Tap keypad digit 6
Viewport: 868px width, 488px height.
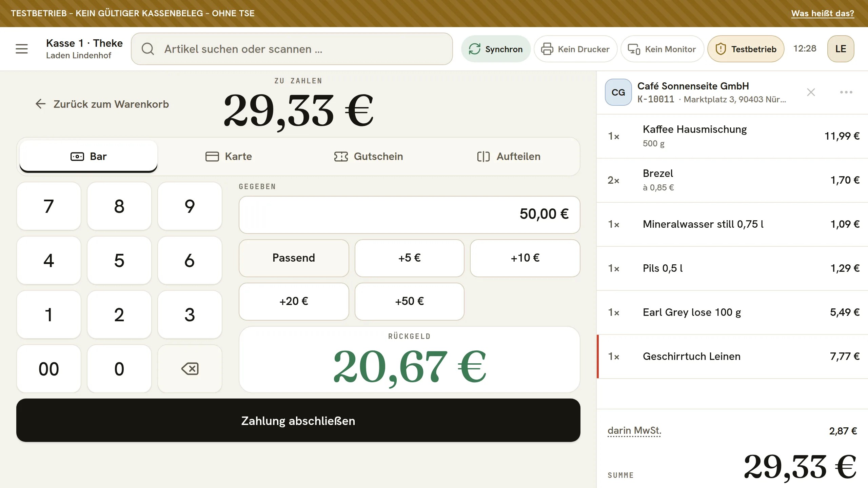[x=190, y=260]
